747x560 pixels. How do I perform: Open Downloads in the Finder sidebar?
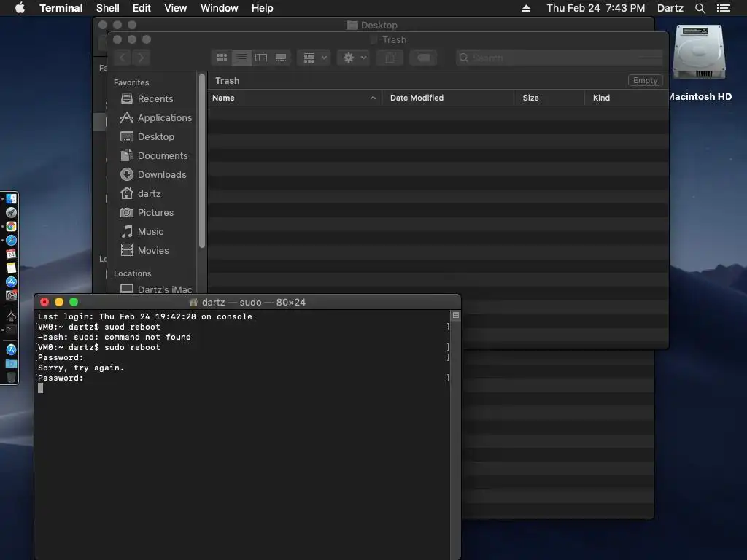pos(153,175)
